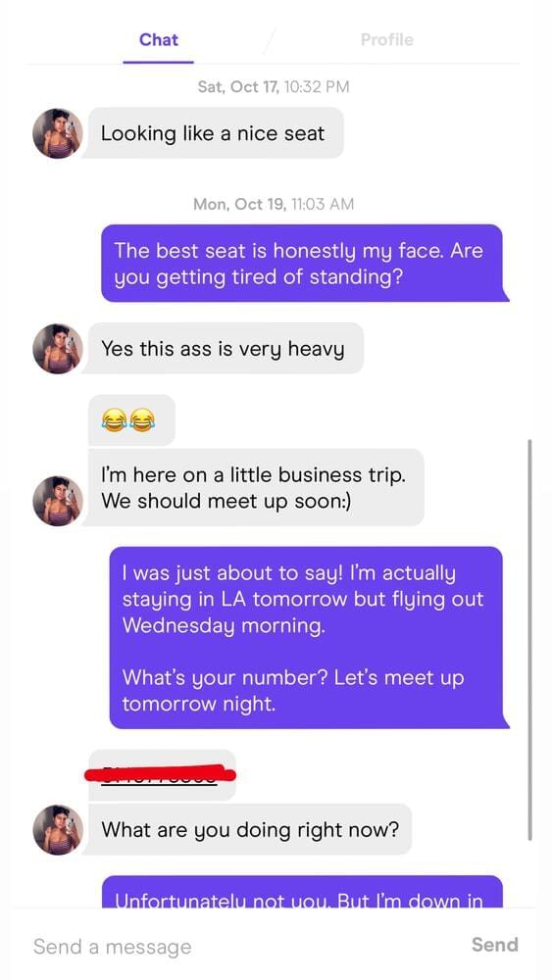Click the 'Mon, Oct 19, 11:03 AM' timestamp
Viewport: 552px width, 980px height.
[274, 204]
